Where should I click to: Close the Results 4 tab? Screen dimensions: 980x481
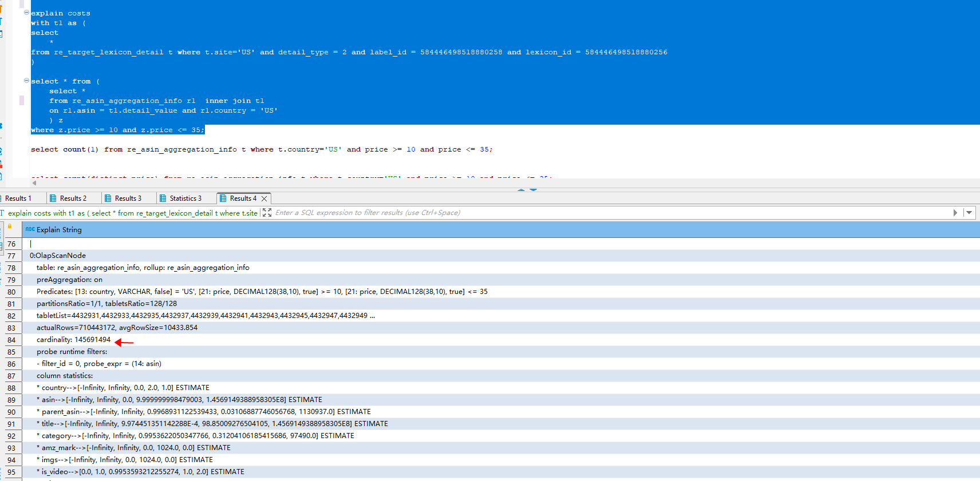click(x=264, y=198)
